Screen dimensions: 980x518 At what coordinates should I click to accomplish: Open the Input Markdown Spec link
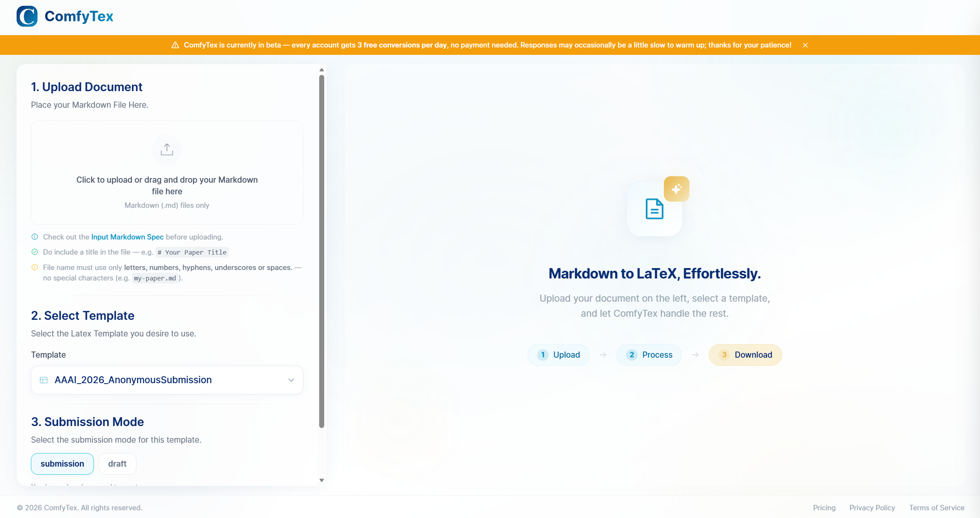pos(128,237)
